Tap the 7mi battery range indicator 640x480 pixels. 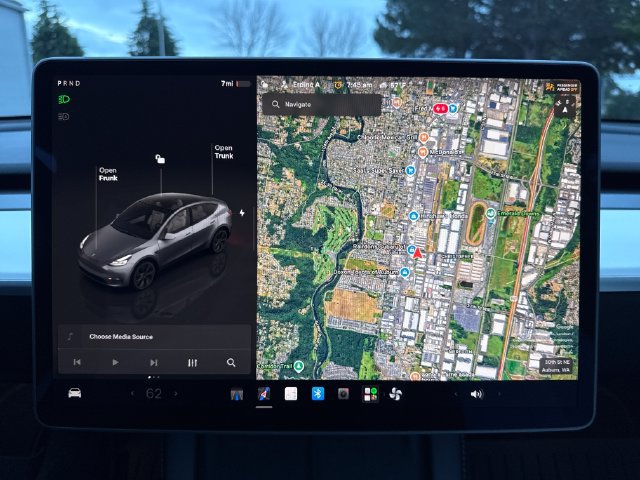click(236, 84)
